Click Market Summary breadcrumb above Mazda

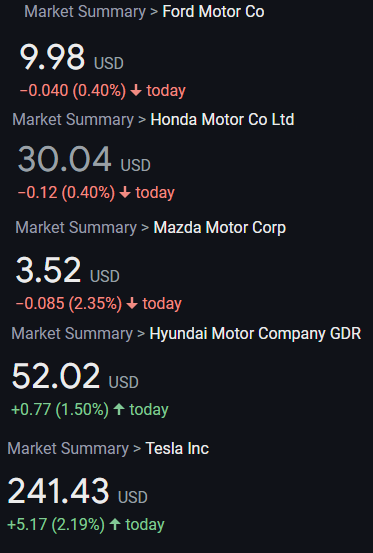[76, 228]
